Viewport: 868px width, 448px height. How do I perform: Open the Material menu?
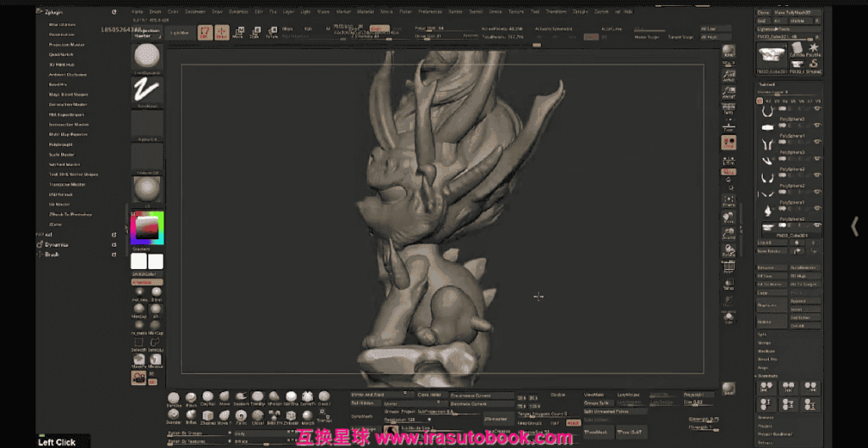[364, 11]
